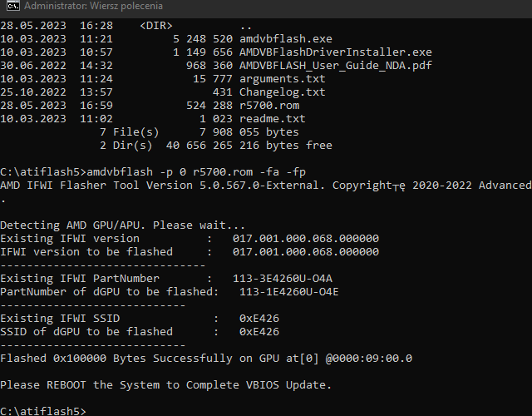Click part number to be flashed 113-1E4260U-O4E

coord(289,292)
